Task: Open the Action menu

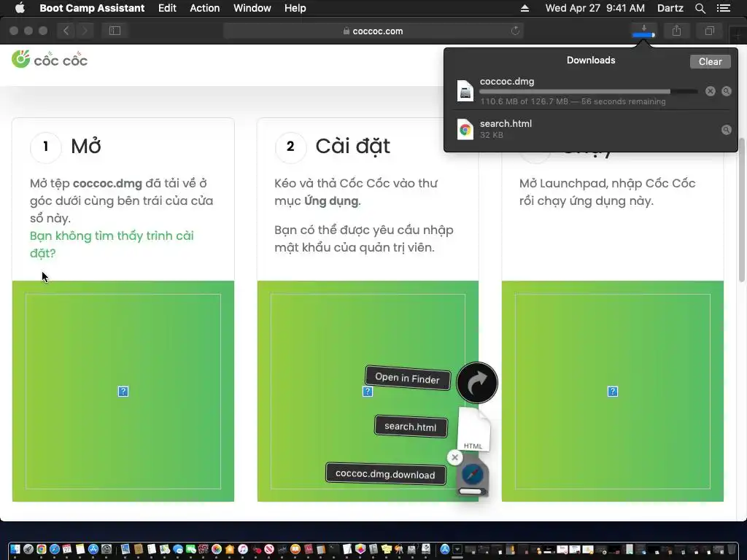Action: [x=205, y=8]
